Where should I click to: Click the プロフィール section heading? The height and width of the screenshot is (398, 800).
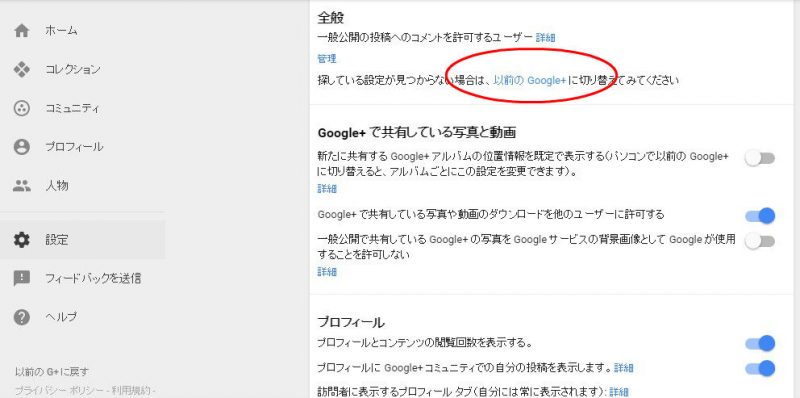click(x=351, y=322)
